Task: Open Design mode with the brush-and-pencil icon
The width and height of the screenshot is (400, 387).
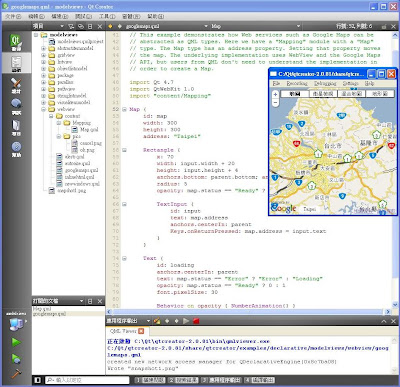Action: coord(16,85)
